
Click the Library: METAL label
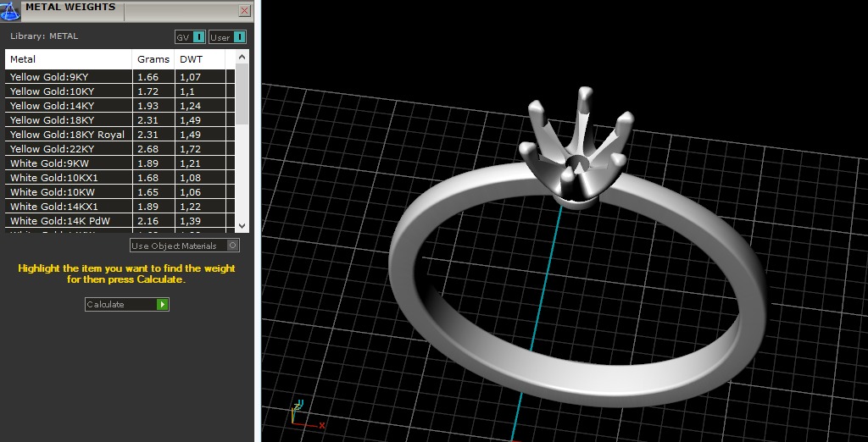(x=44, y=36)
